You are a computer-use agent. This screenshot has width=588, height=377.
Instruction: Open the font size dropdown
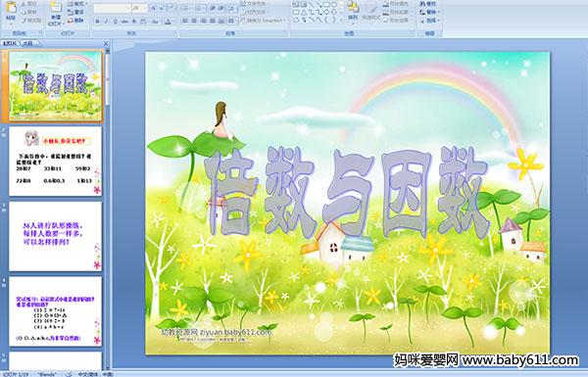145,8
